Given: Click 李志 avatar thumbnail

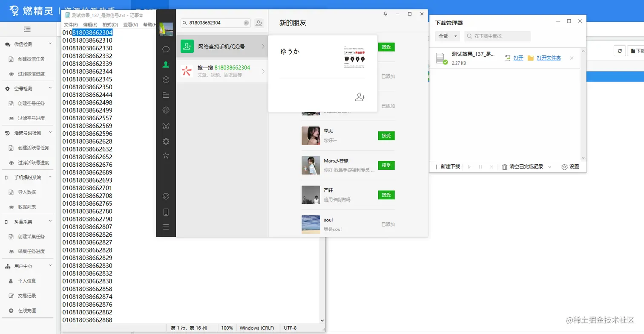Looking at the screenshot, I should 311,136.
